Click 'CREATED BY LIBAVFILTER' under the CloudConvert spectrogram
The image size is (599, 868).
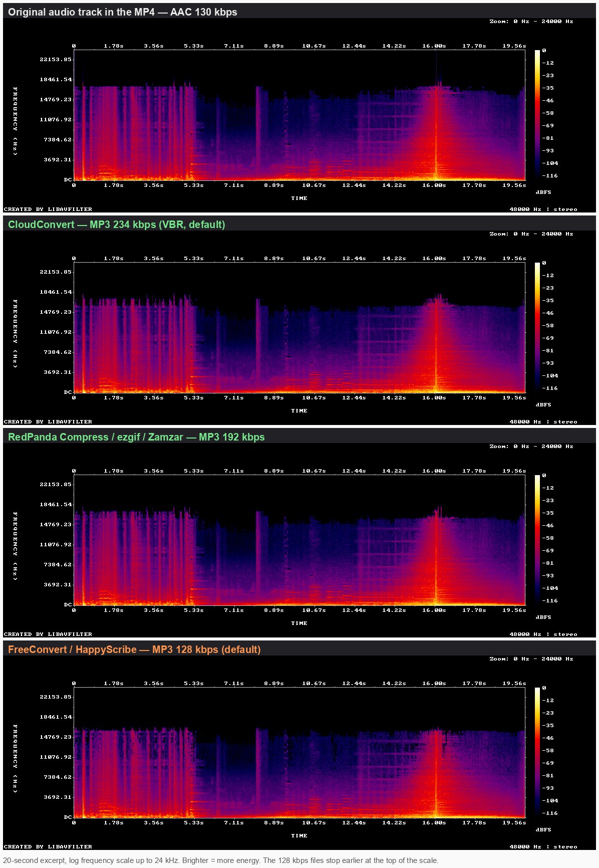(x=48, y=422)
